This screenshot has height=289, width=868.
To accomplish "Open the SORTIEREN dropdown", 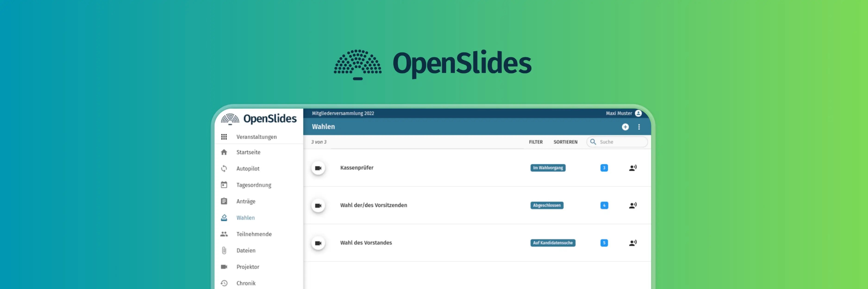I will tap(565, 142).
